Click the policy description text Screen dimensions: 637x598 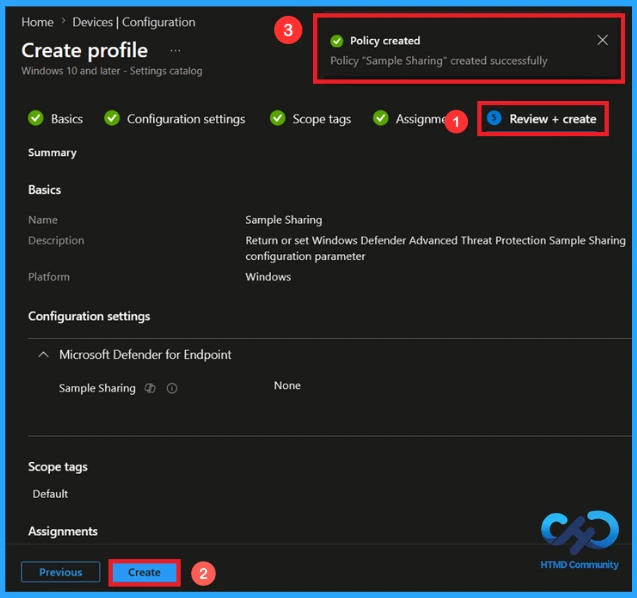435,248
